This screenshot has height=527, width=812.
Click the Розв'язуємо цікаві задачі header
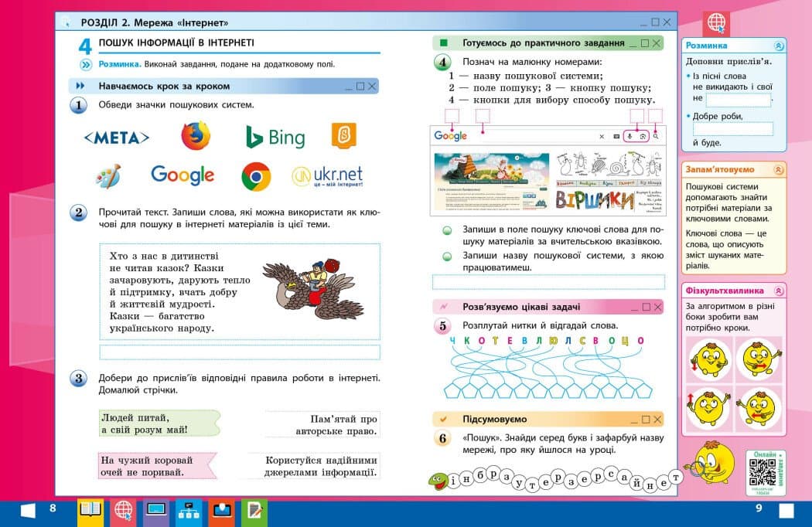coord(548,307)
